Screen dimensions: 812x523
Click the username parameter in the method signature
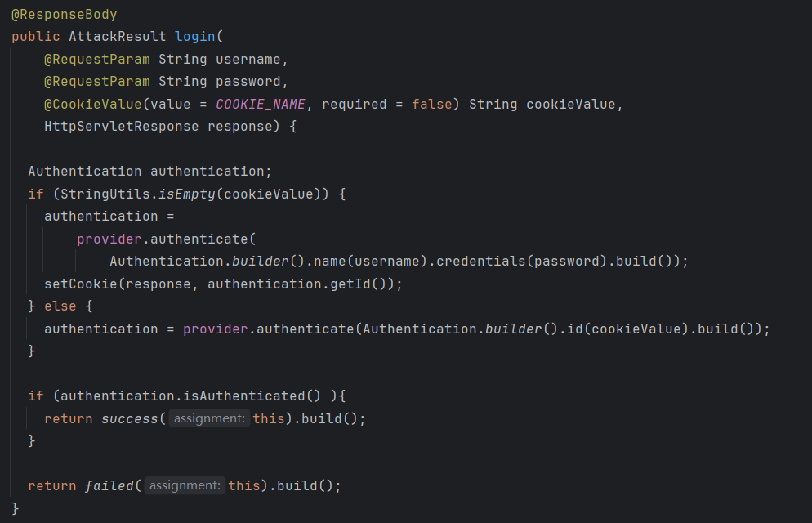[x=248, y=60]
